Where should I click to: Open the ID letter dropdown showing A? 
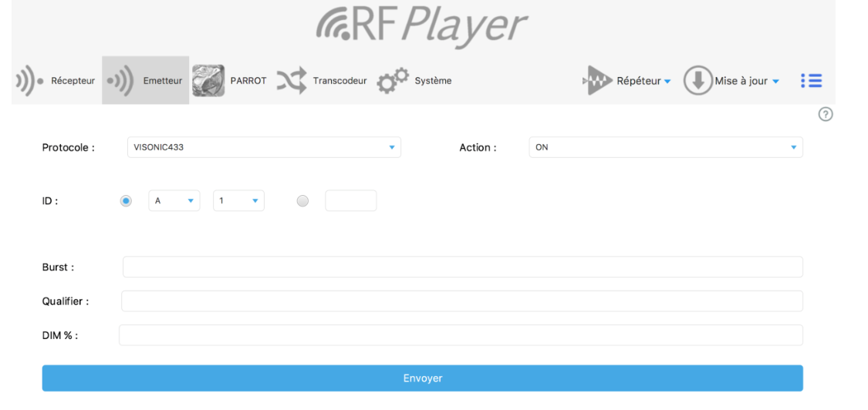point(174,201)
